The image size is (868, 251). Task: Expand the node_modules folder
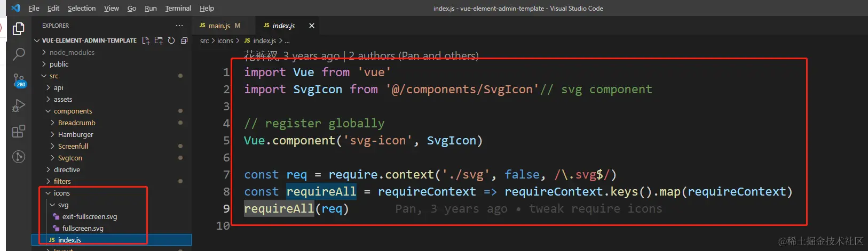tap(72, 52)
